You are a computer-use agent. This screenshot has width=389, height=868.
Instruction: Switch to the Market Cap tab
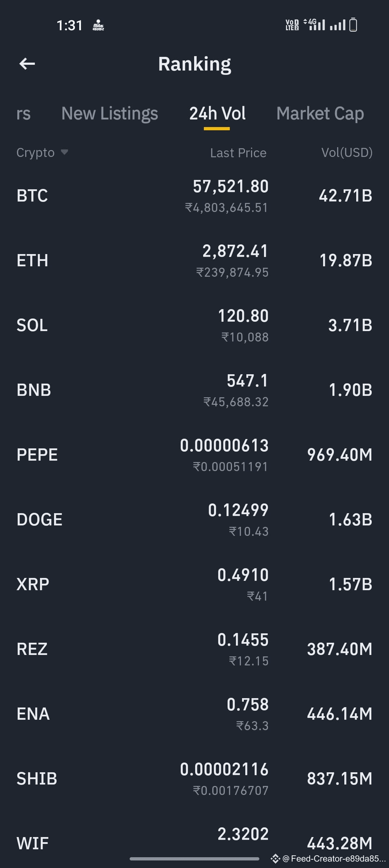pyautogui.click(x=320, y=114)
